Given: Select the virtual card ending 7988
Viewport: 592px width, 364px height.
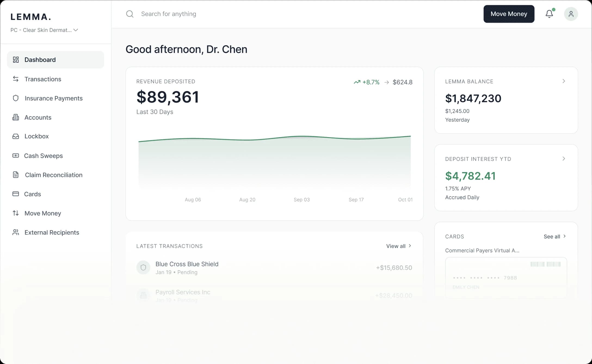Looking at the screenshot, I should tap(506, 277).
